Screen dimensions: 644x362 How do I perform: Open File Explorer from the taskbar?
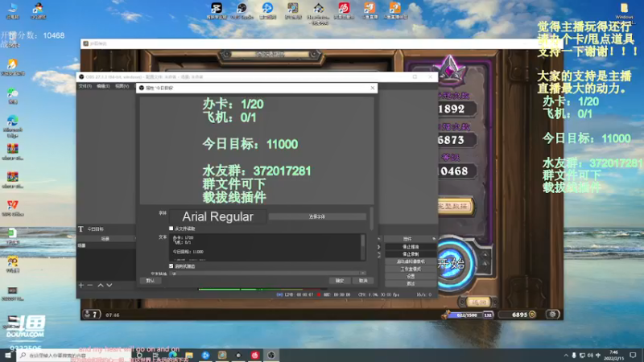click(x=189, y=355)
